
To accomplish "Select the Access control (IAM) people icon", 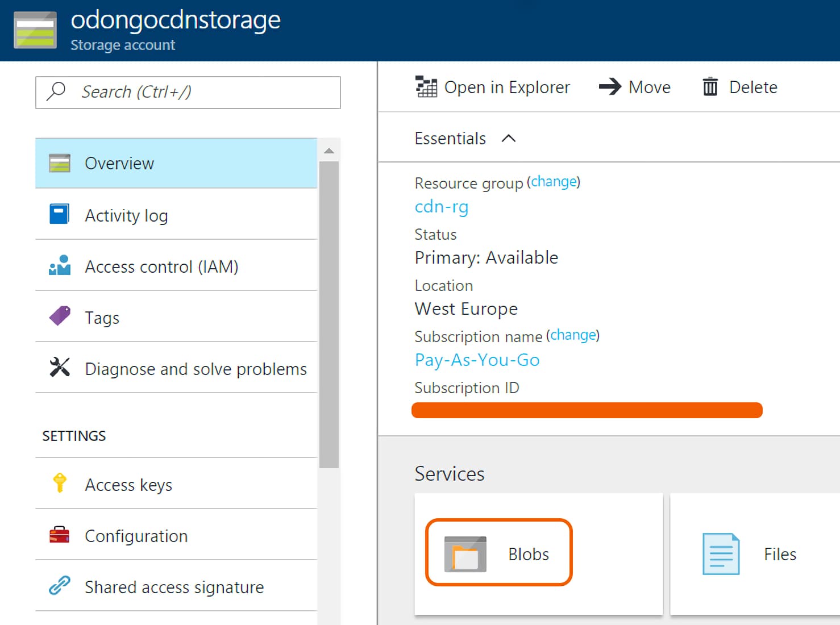I will (59, 266).
